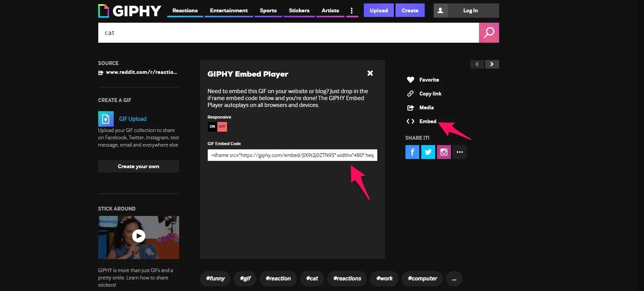Click the Log In button
This screenshot has height=291, width=644.
(x=470, y=10)
